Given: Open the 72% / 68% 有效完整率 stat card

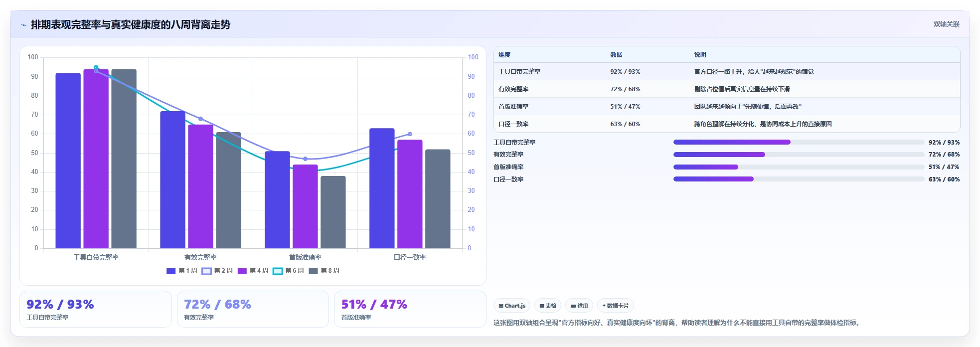Looking at the screenshot, I should pos(253,309).
